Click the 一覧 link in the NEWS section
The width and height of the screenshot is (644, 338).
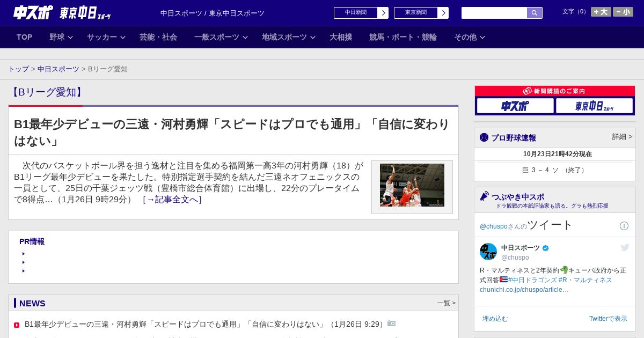(x=446, y=303)
